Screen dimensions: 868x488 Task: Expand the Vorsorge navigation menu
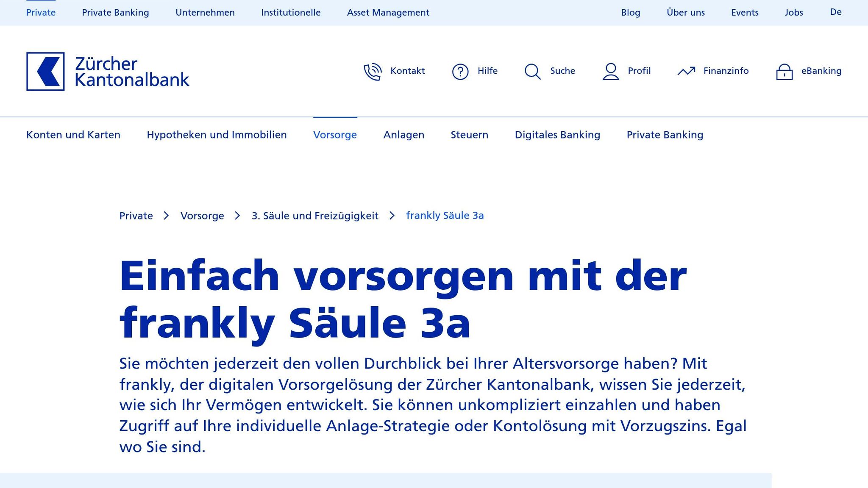pyautogui.click(x=335, y=135)
